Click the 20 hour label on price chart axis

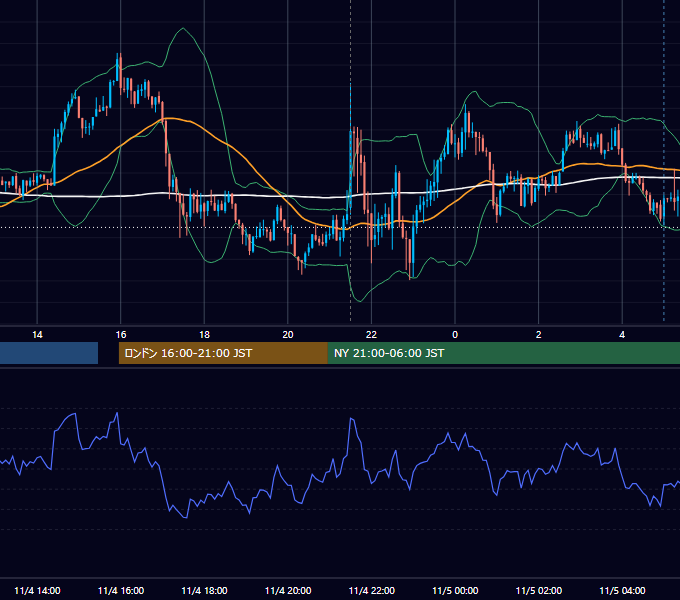[x=288, y=335]
